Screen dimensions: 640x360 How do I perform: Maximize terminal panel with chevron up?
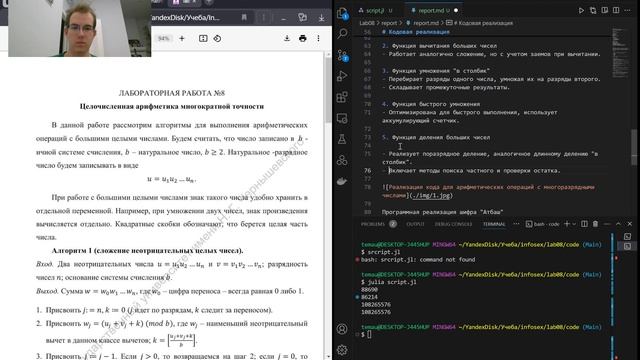coord(618,224)
